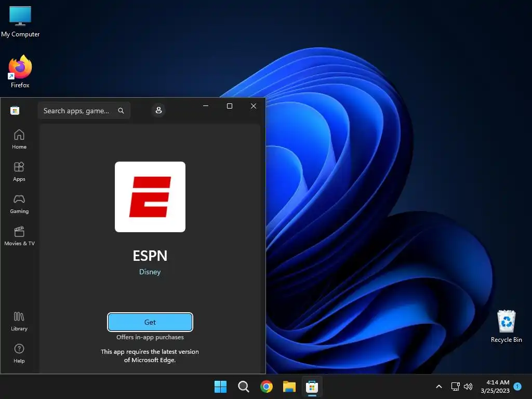Open the volume control tray icon
The image size is (532, 399).
coord(468,387)
